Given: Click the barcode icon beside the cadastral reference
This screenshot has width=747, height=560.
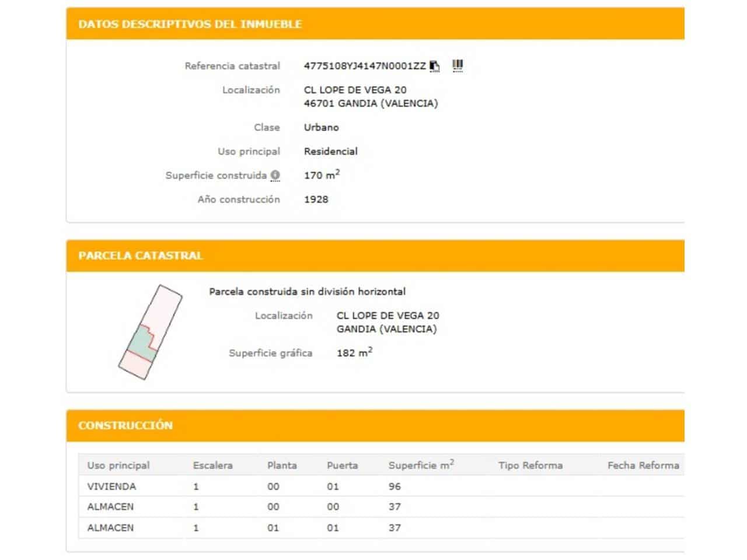Looking at the screenshot, I should coord(458,65).
